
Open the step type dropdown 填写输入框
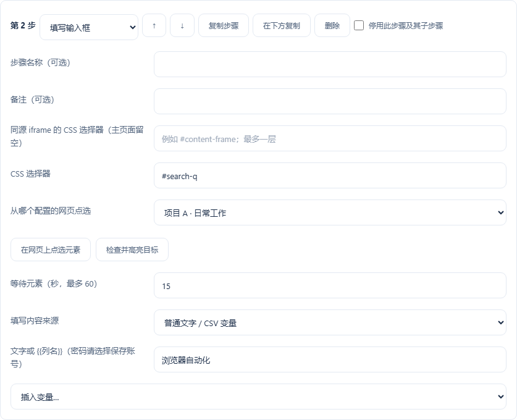89,27
